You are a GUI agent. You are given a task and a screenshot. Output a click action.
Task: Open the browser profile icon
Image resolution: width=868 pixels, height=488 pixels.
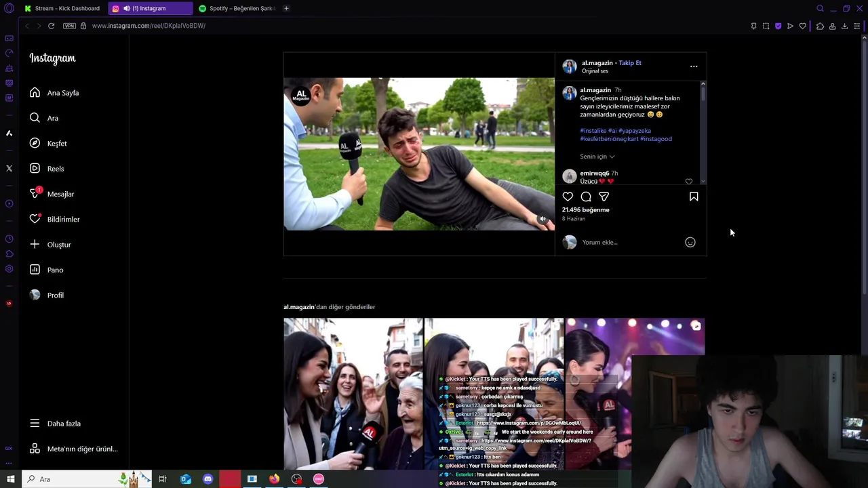click(832, 26)
